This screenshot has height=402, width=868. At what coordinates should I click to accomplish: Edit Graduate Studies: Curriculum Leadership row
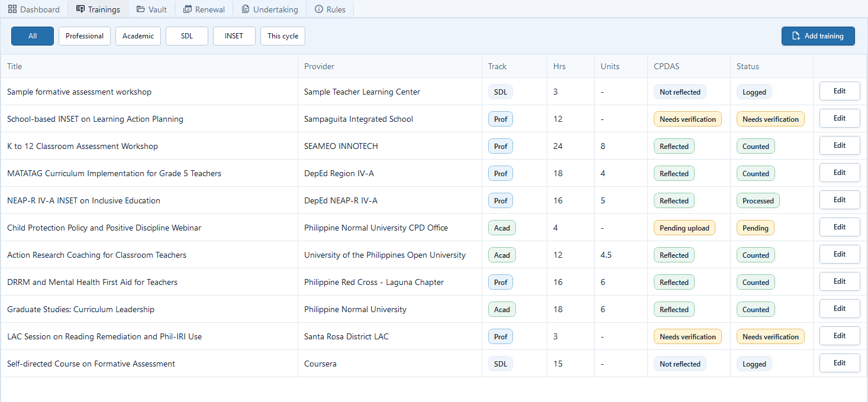[x=840, y=309]
